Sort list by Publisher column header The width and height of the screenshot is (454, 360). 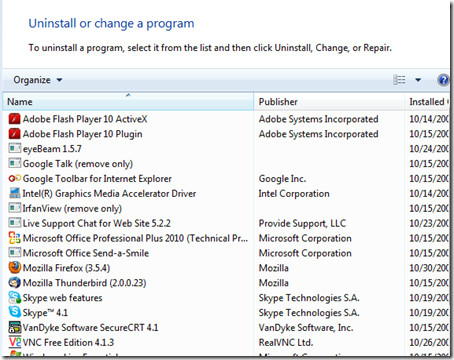pos(329,102)
